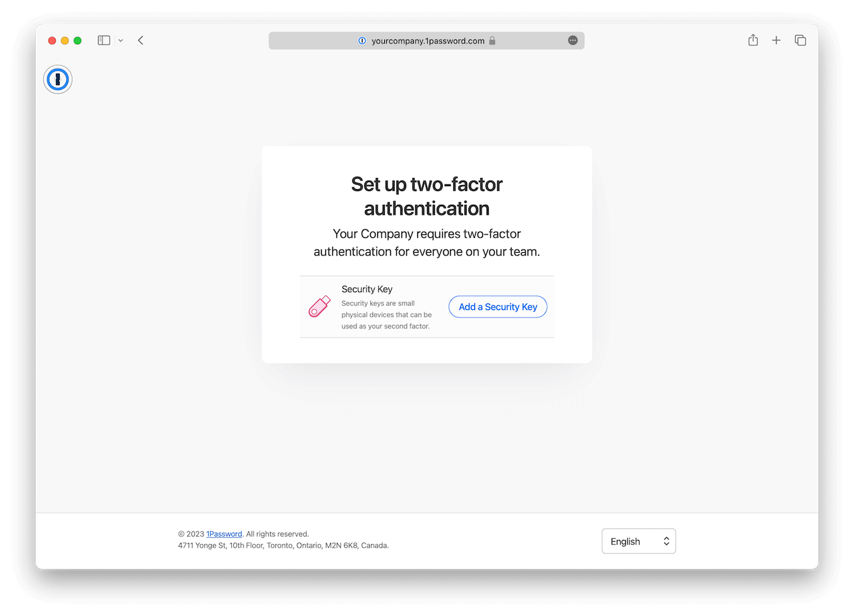Navigate back using the back arrow
Screen dimensions: 854x616
141,40
